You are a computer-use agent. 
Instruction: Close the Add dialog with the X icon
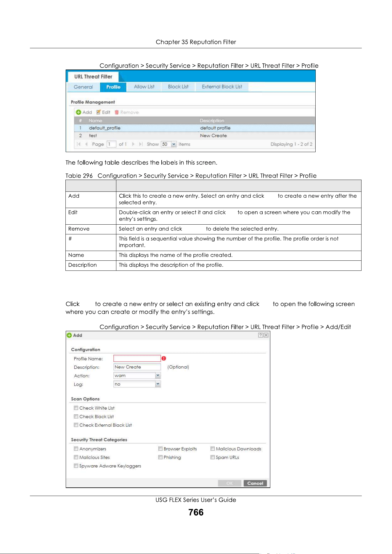pyautogui.click(x=266, y=335)
